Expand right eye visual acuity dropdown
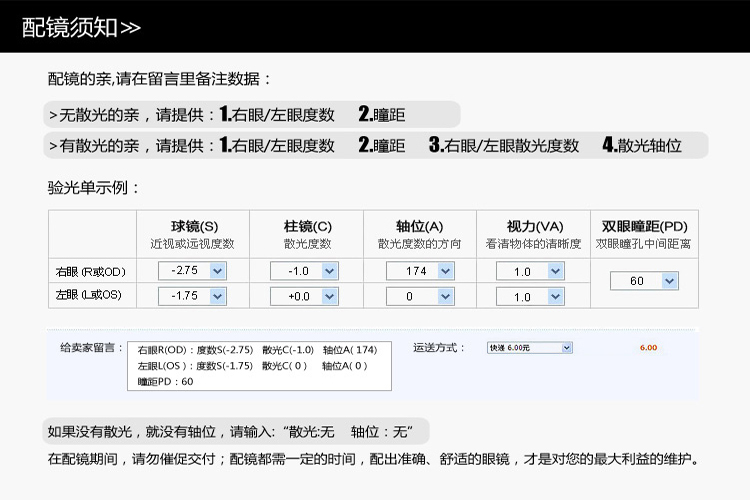The image size is (750, 500). coord(530,271)
